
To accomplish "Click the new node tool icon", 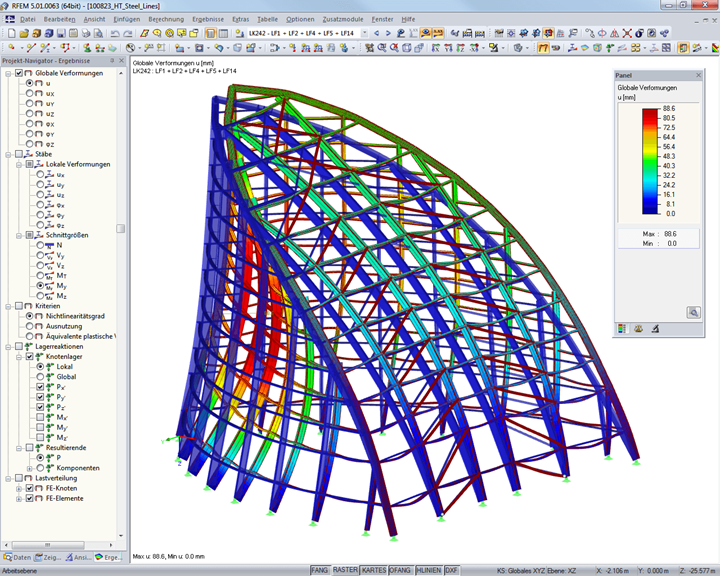I will pyautogui.click(x=11, y=47).
